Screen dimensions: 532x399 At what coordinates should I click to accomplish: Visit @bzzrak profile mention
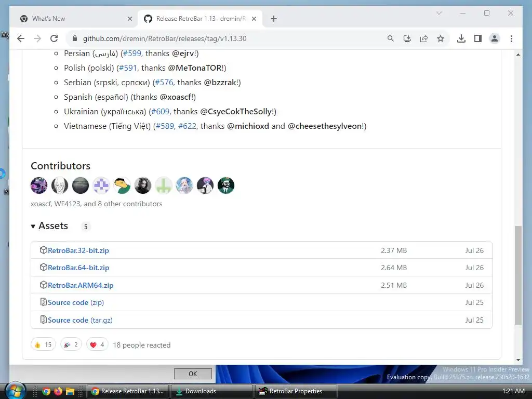tap(220, 83)
